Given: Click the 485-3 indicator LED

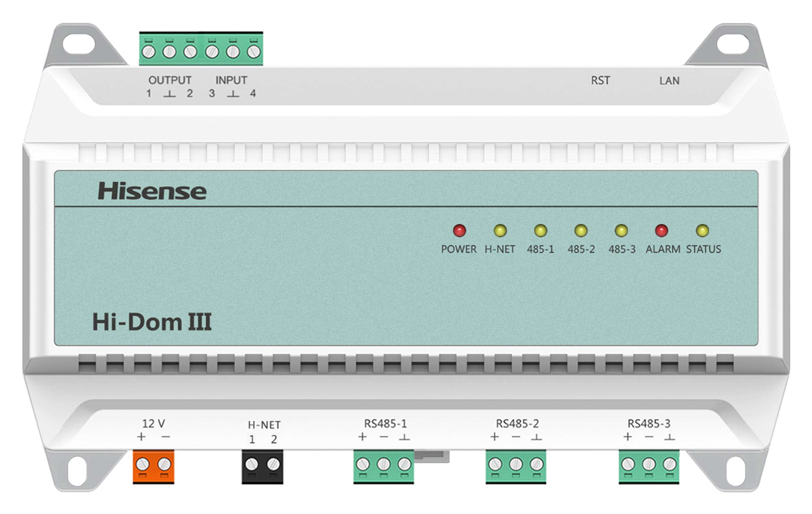Looking at the screenshot, I should [621, 231].
